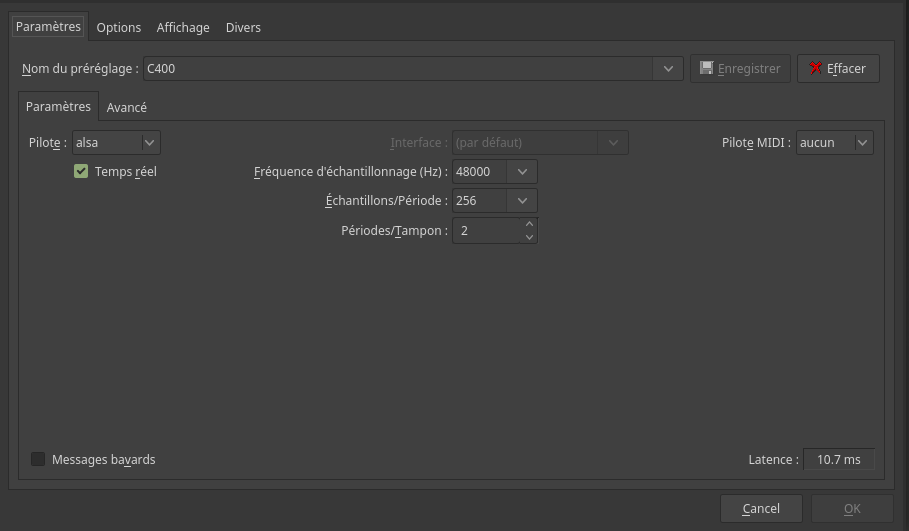This screenshot has width=909, height=531.
Task: Expand the Pilote MIDI dropdown
Action: coord(862,143)
